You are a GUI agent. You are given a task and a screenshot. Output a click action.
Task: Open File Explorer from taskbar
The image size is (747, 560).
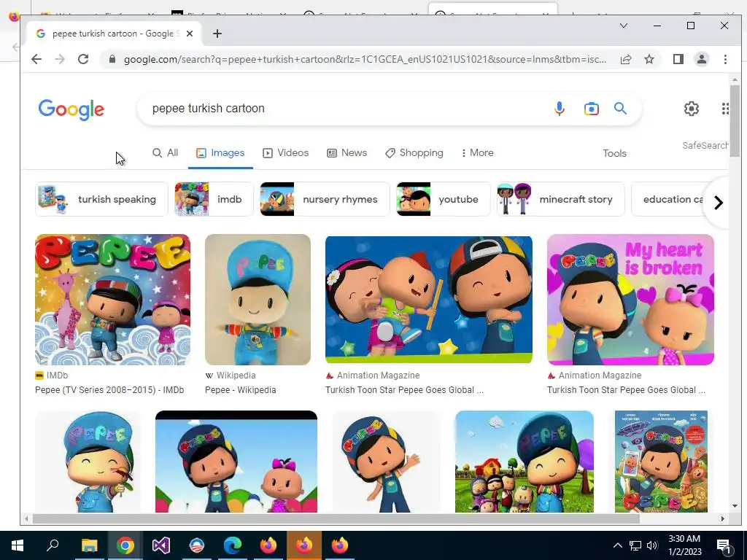[89, 545]
